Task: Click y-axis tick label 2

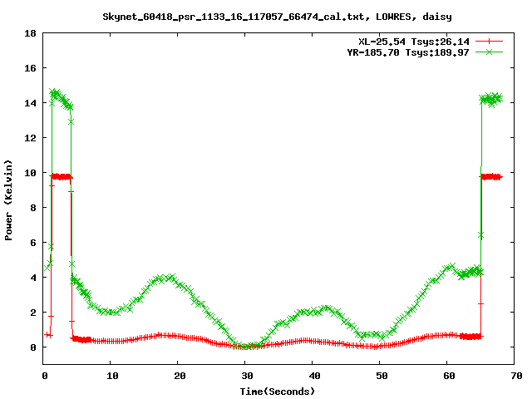Action: click(x=33, y=313)
